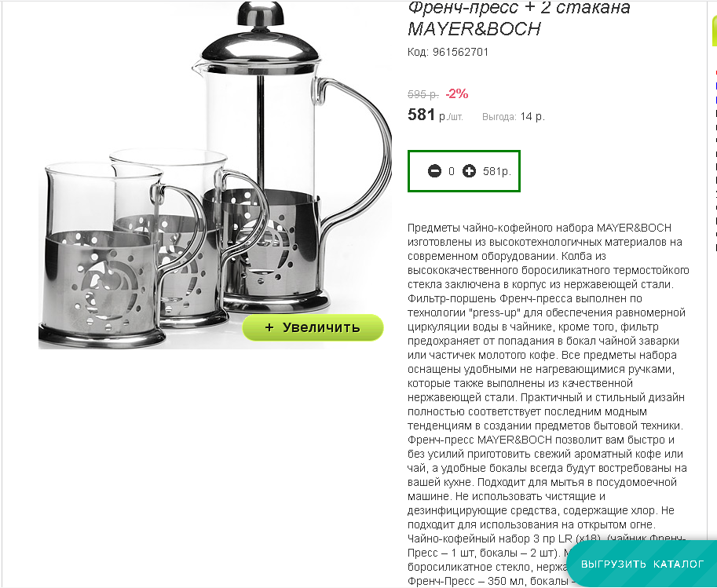Click the green button at top right edge
Screen dimensions: 717x588
point(715,30)
